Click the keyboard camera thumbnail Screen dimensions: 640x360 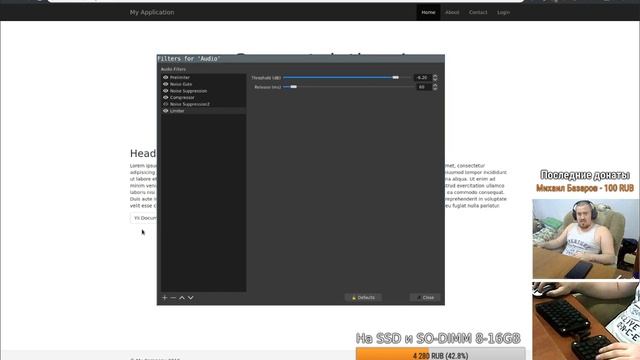coord(586,321)
